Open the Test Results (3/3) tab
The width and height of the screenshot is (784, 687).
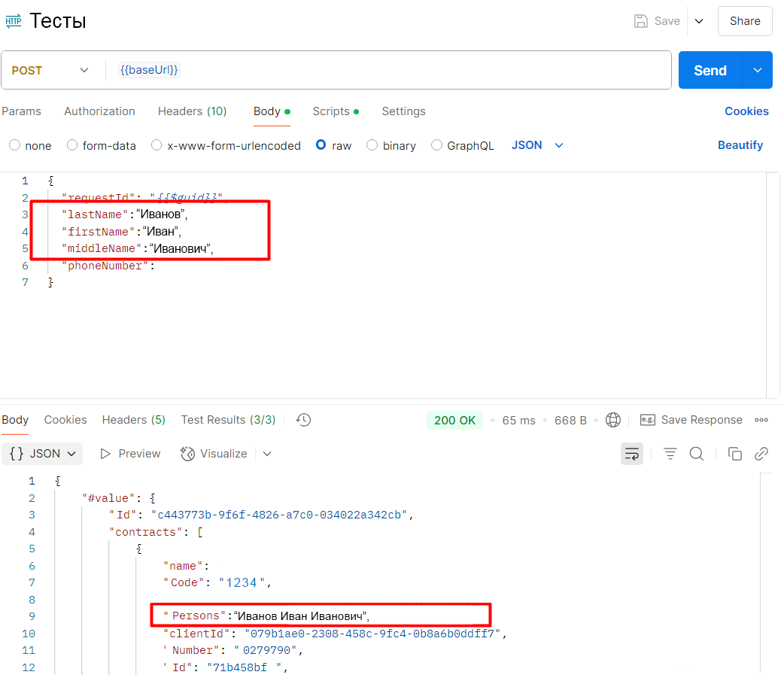(x=228, y=420)
